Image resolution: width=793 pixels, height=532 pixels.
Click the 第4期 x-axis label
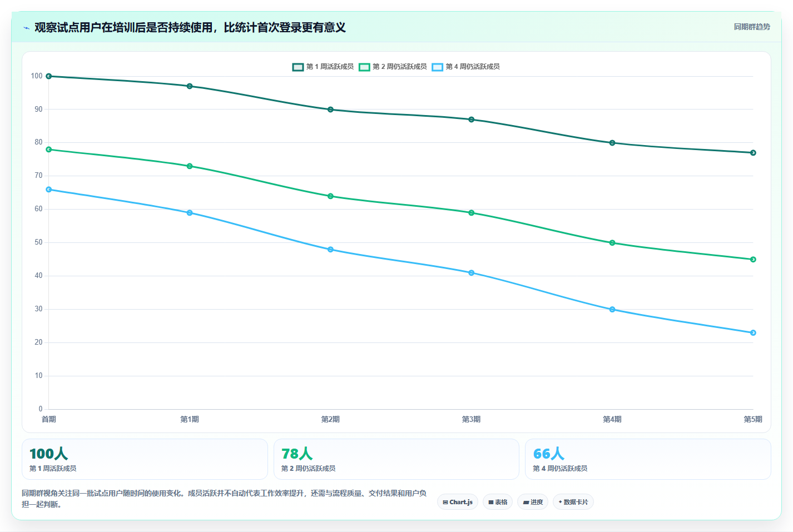pos(612,419)
